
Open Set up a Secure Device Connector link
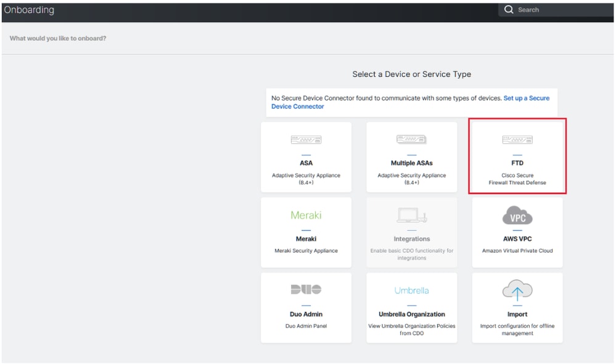point(410,102)
